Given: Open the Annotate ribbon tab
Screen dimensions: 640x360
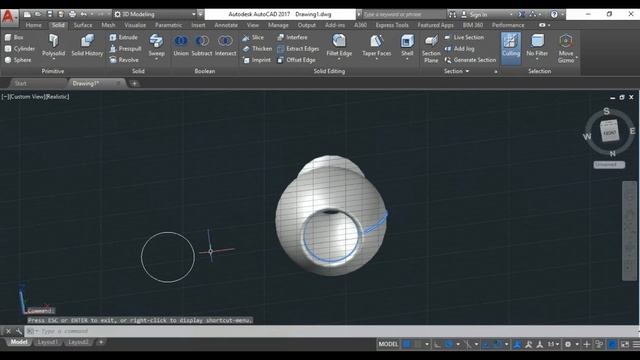Looking at the screenshot, I should click(x=226, y=25).
